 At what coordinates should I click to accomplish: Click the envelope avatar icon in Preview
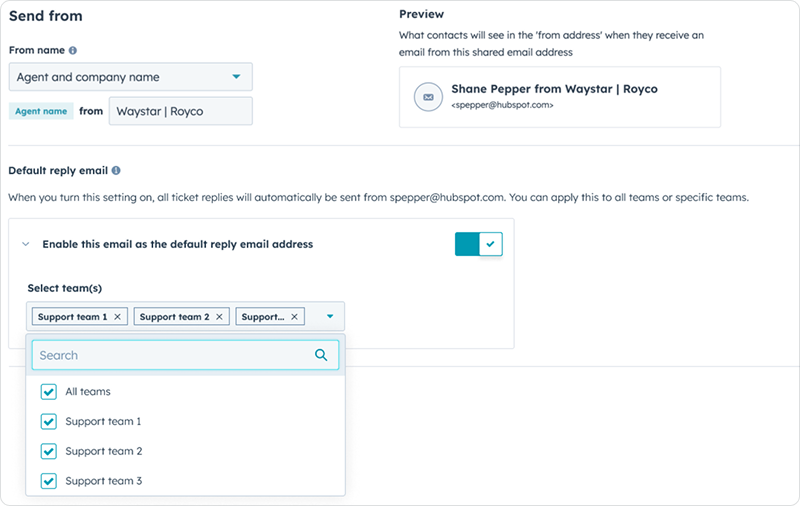pyautogui.click(x=428, y=97)
